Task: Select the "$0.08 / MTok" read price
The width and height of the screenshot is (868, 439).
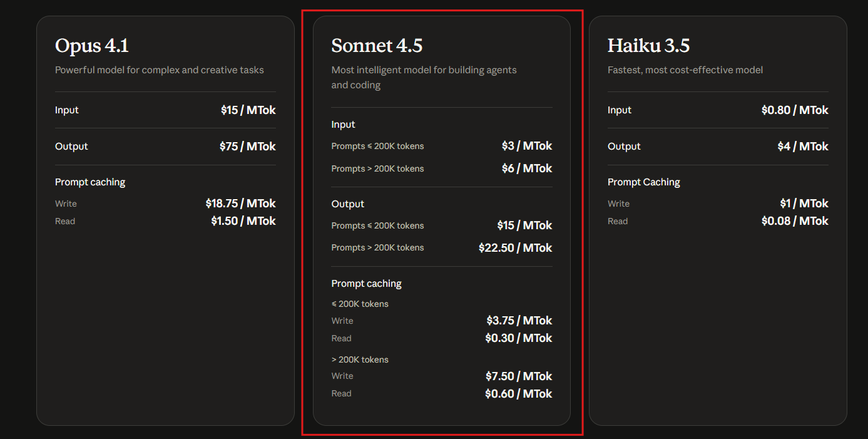Action: (795, 221)
